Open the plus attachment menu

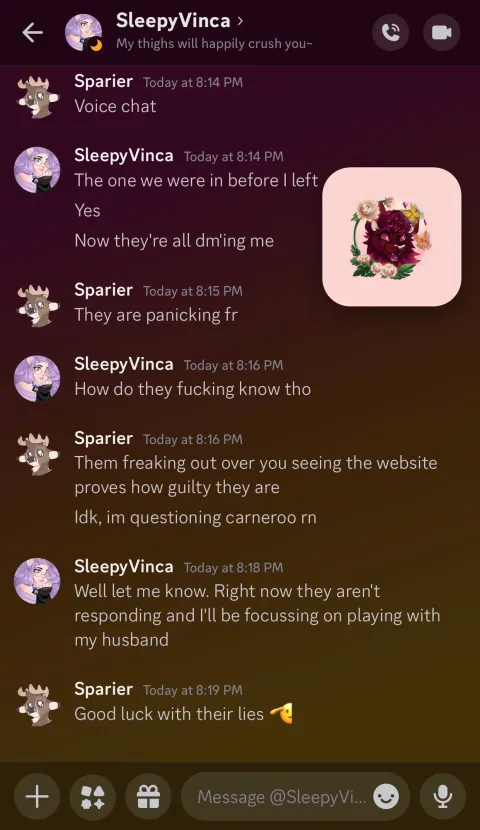[37, 796]
